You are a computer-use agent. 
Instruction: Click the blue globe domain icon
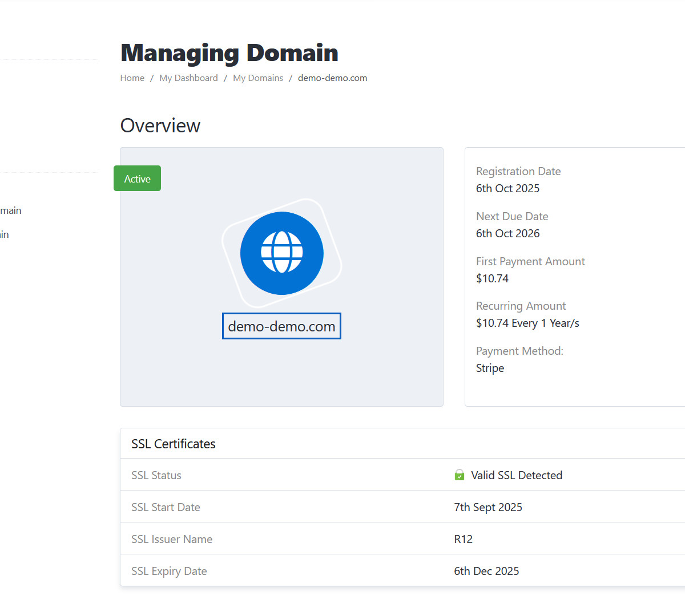click(x=281, y=253)
